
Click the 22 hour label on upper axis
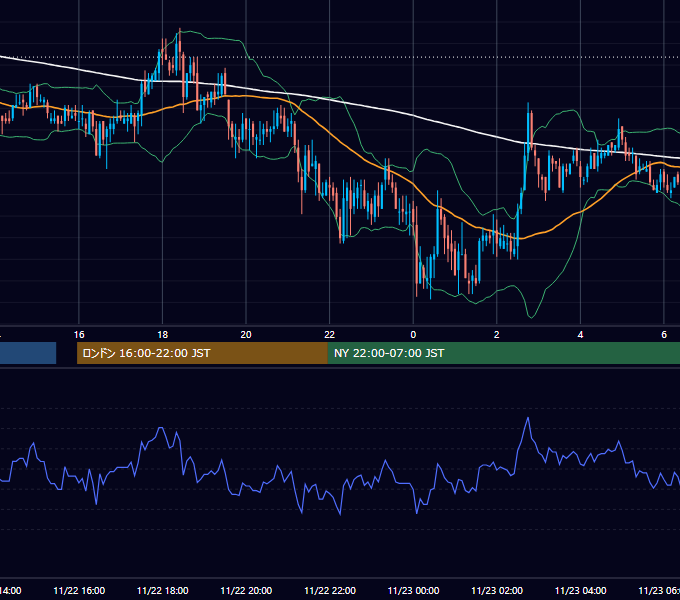(330, 335)
